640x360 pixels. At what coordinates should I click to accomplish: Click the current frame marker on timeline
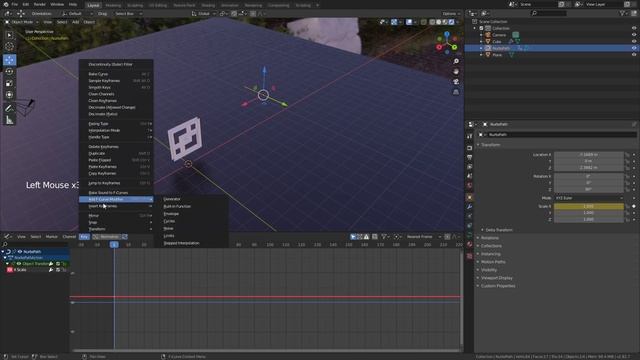114,244
